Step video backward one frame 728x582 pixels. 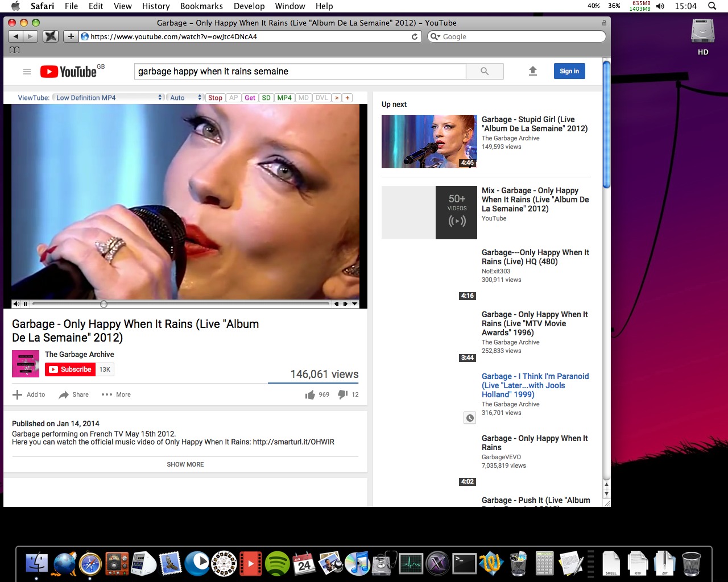(337, 304)
